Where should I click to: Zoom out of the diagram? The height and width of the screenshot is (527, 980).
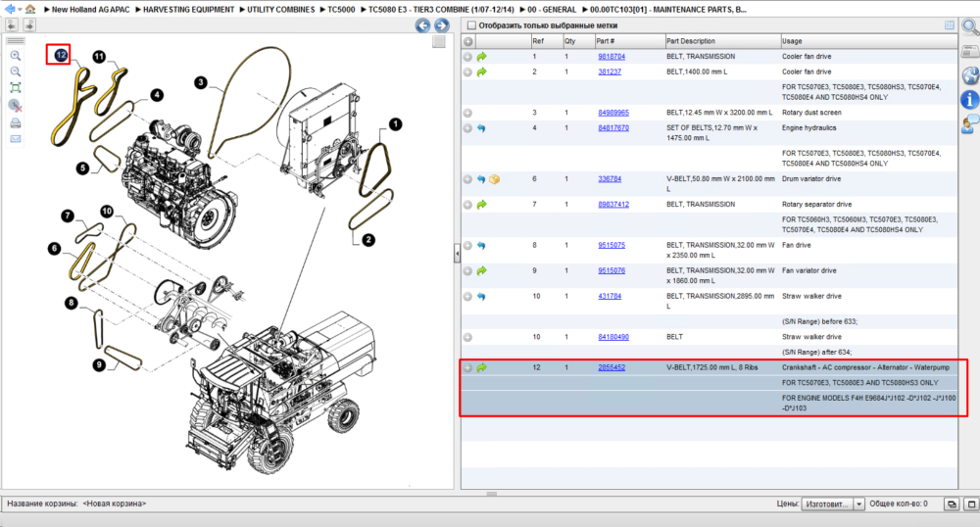point(16,72)
